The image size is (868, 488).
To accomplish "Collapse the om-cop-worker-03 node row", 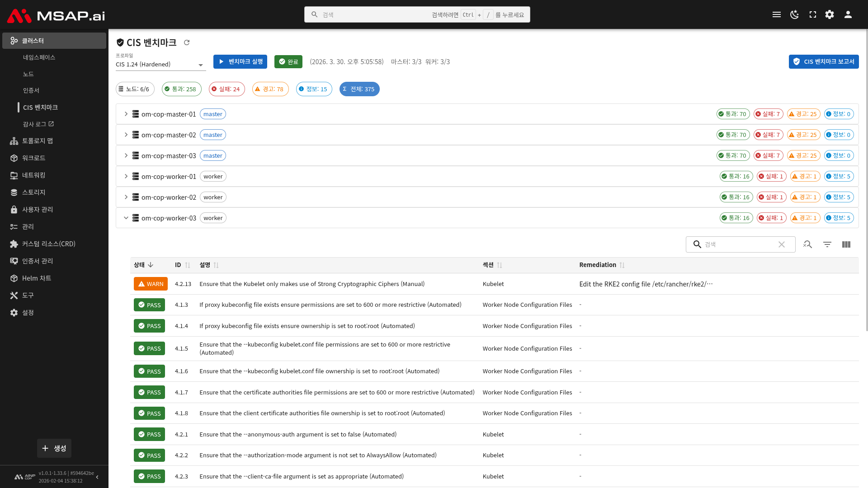I will coord(126,218).
